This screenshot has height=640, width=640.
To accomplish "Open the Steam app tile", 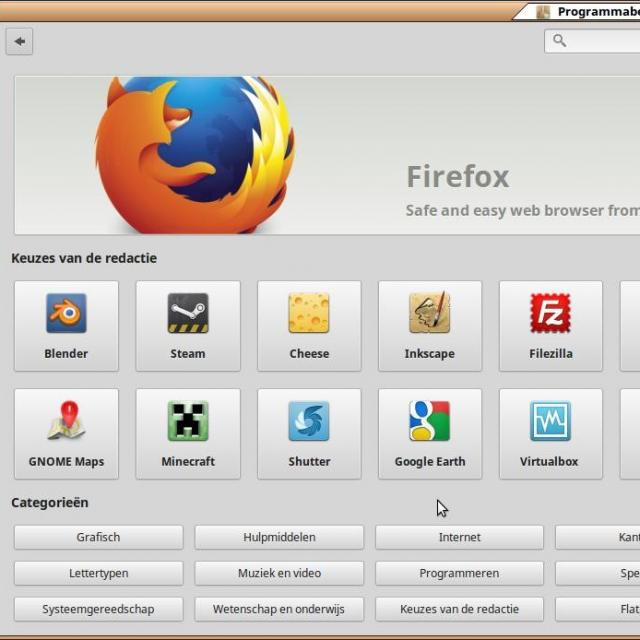I will point(188,326).
